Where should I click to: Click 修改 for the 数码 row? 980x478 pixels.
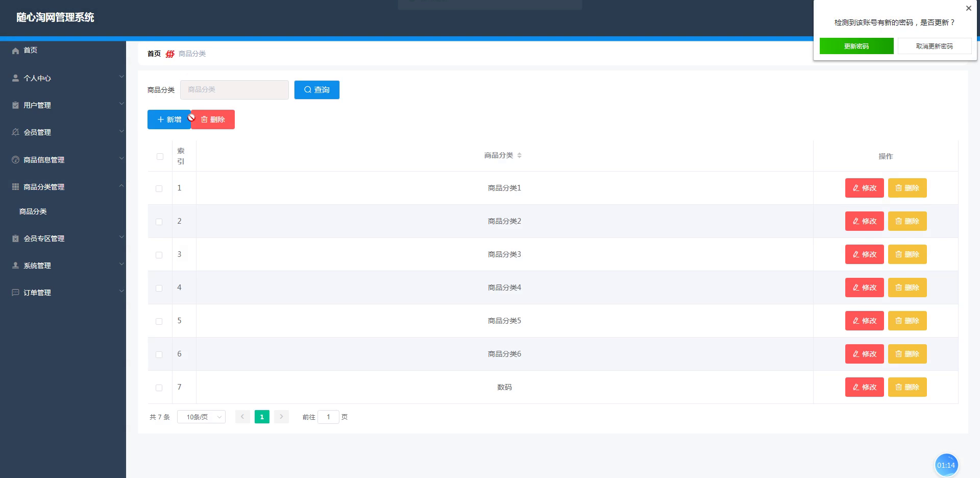864,387
